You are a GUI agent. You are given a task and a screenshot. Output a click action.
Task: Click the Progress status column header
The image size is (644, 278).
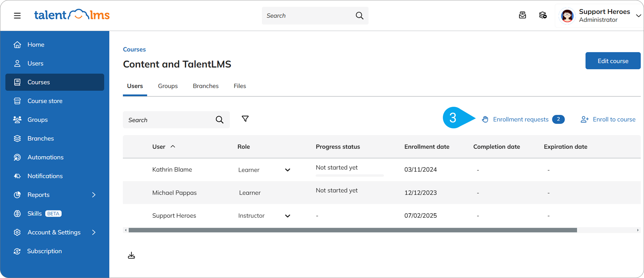(338, 147)
